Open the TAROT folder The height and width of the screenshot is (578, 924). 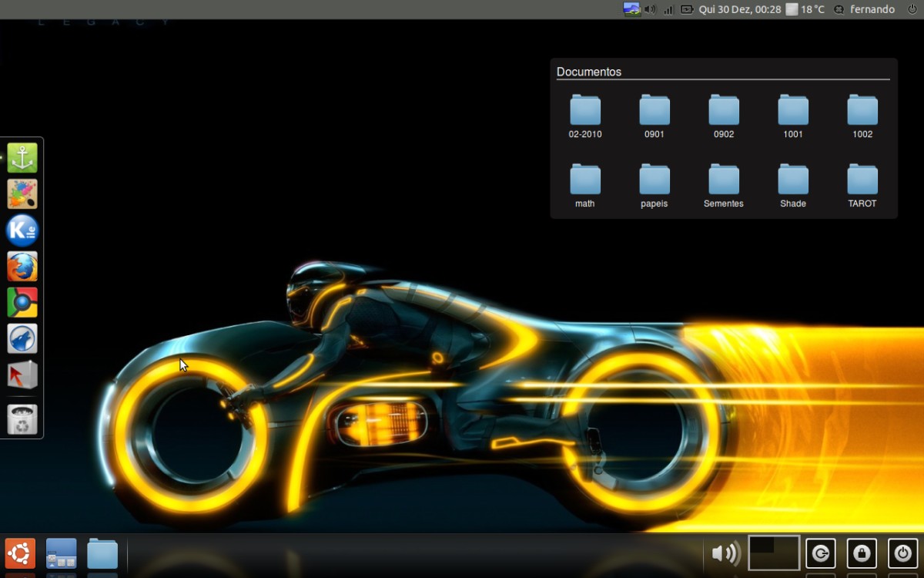point(862,186)
